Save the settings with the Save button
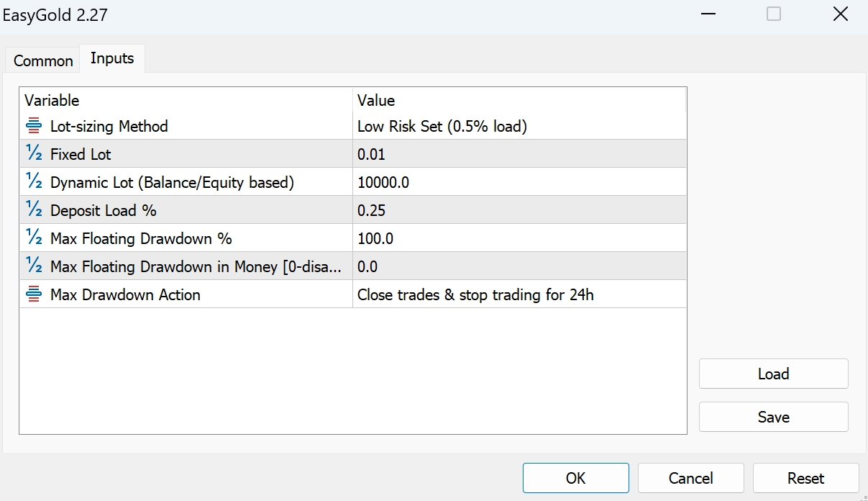This screenshot has height=501, width=868. [x=773, y=417]
